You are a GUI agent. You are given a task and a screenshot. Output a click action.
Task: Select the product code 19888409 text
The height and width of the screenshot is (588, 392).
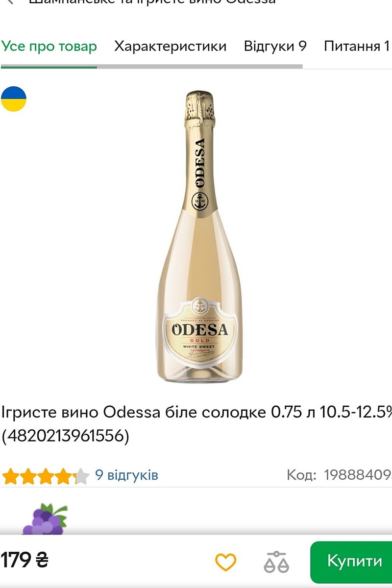(358, 475)
